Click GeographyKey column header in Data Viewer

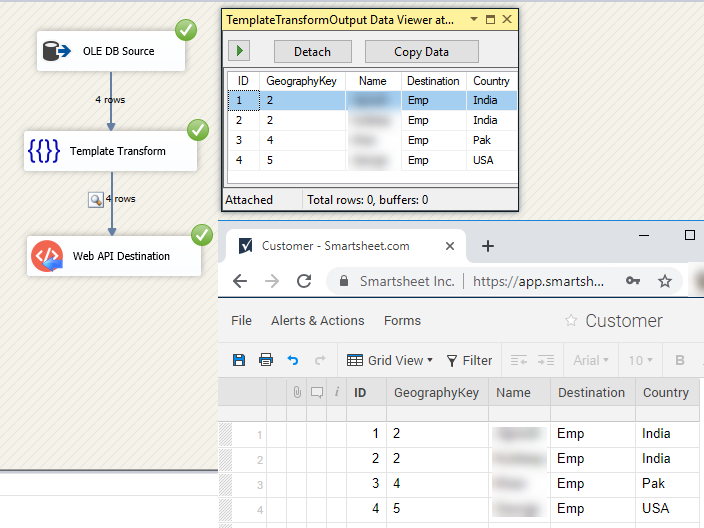[302, 81]
